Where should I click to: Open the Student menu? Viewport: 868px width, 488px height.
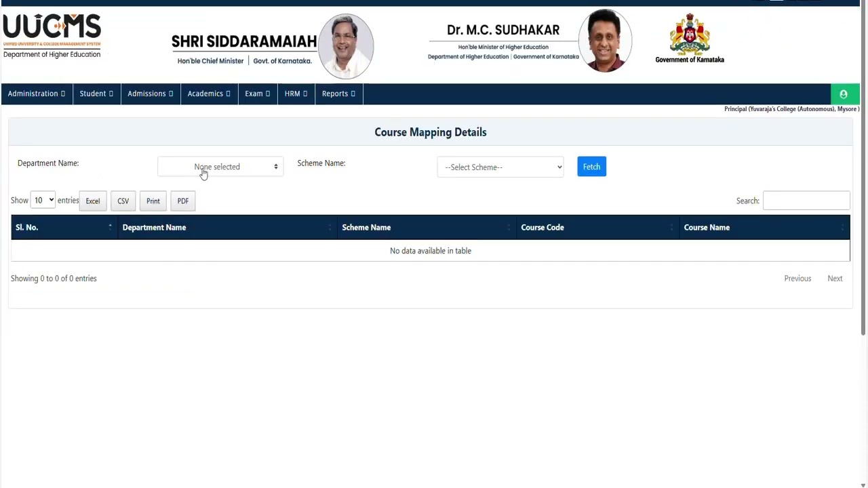pos(96,94)
